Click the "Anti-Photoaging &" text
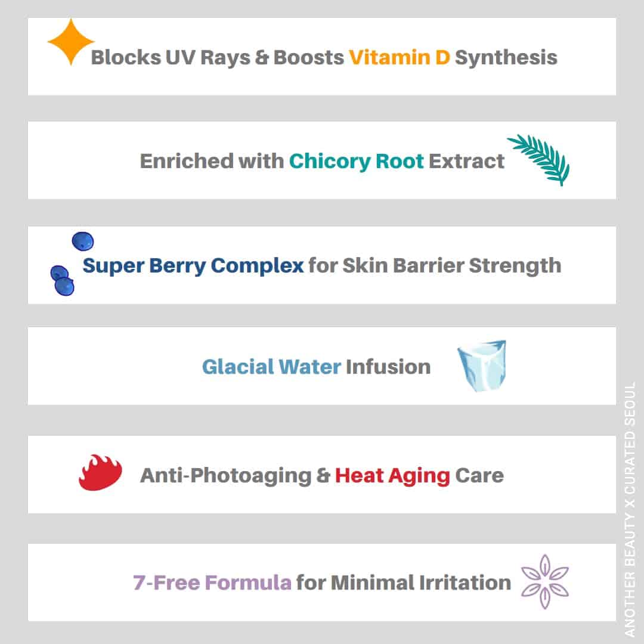The height and width of the screenshot is (644, 644). [x=235, y=476]
